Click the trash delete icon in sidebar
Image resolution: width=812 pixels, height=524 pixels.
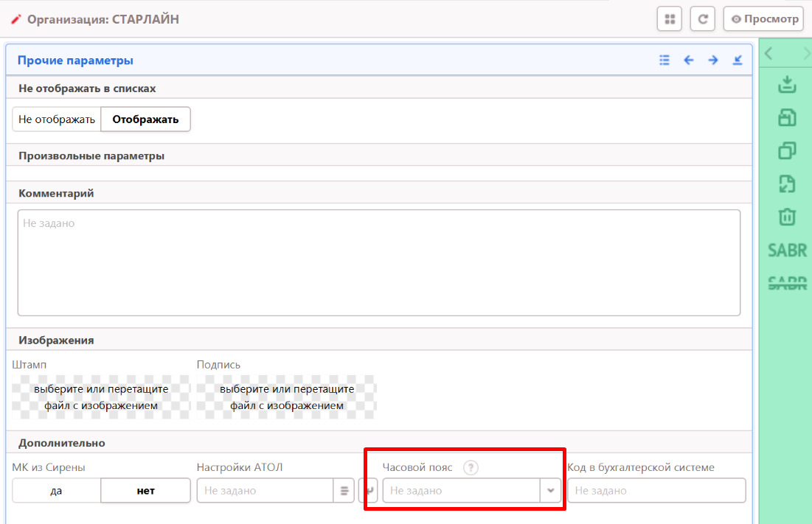pos(787,217)
